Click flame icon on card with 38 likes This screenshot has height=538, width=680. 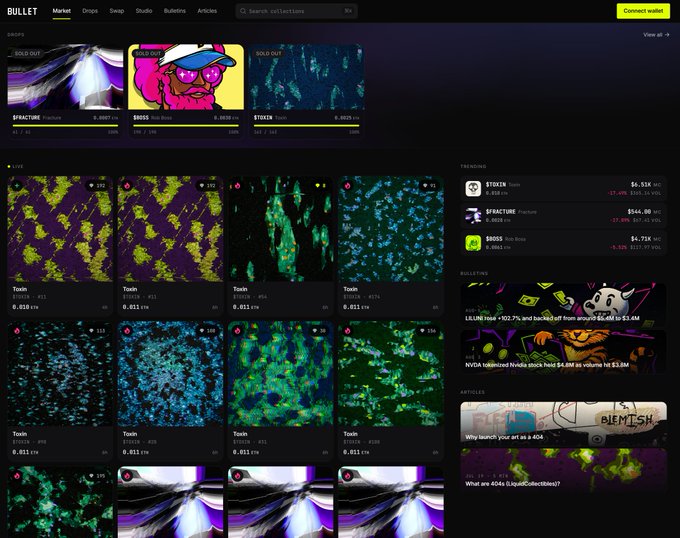tap(238, 331)
